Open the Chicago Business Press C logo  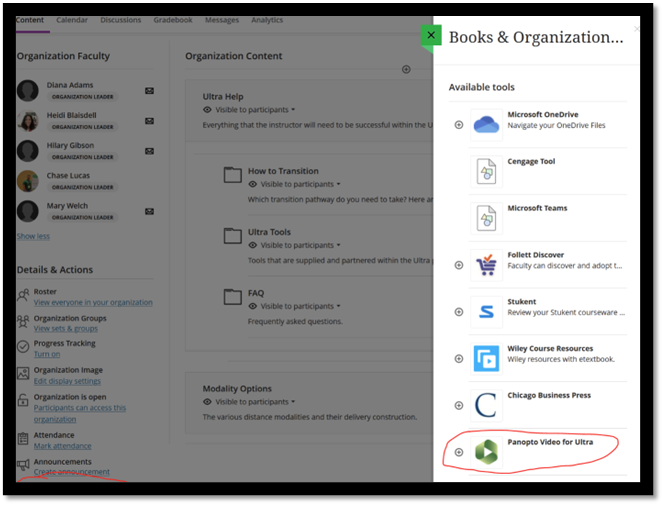486,406
